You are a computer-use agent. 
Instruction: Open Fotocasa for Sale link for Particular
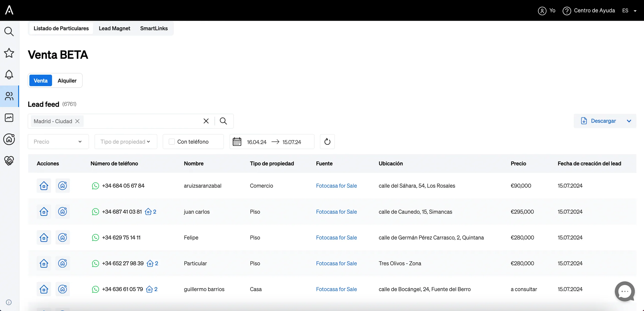click(336, 263)
